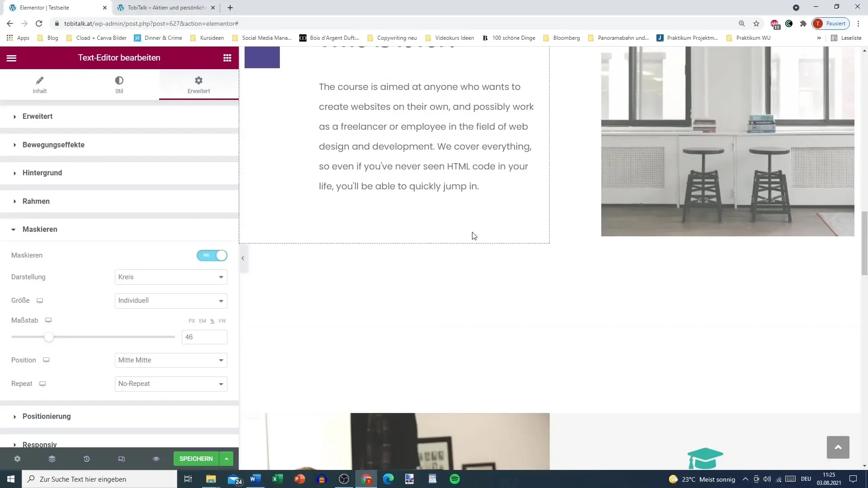
Task: Click the Größe responsive device icon
Action: pos(40,301)
